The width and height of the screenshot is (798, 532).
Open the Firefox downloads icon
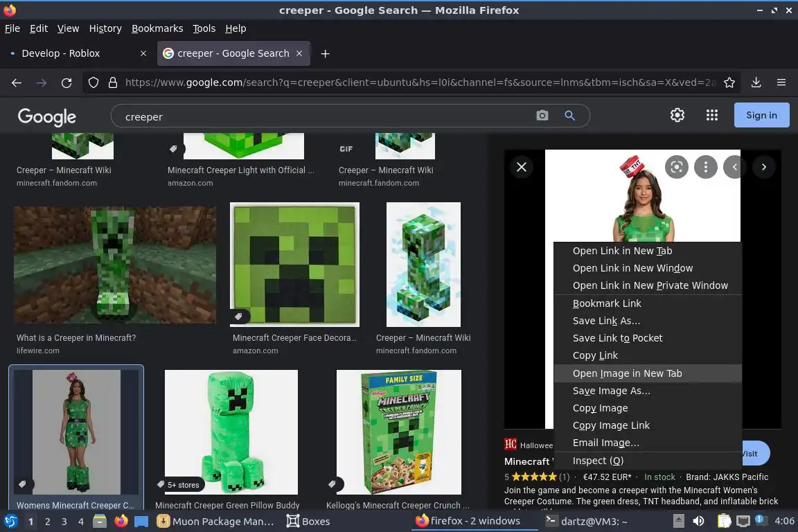pyautogui.click(x=756, y=82)
